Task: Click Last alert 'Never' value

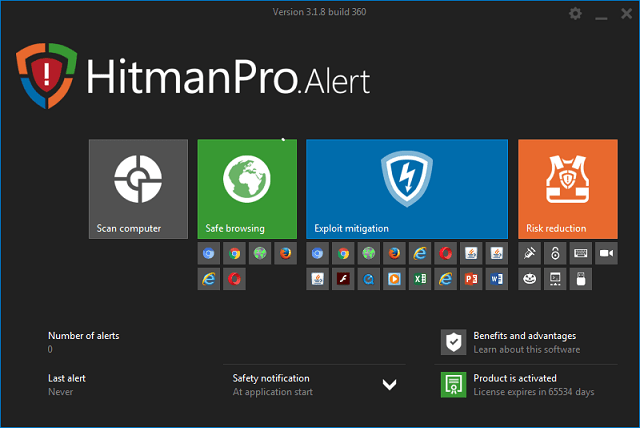Action: coord(60,392)
